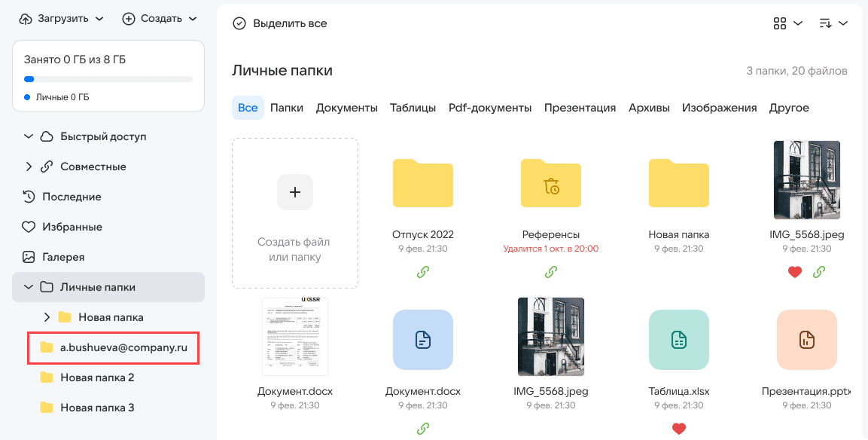Switch to the Таблицы tab
This screenshot has width=868, height=440.
[x=413, y=108]
